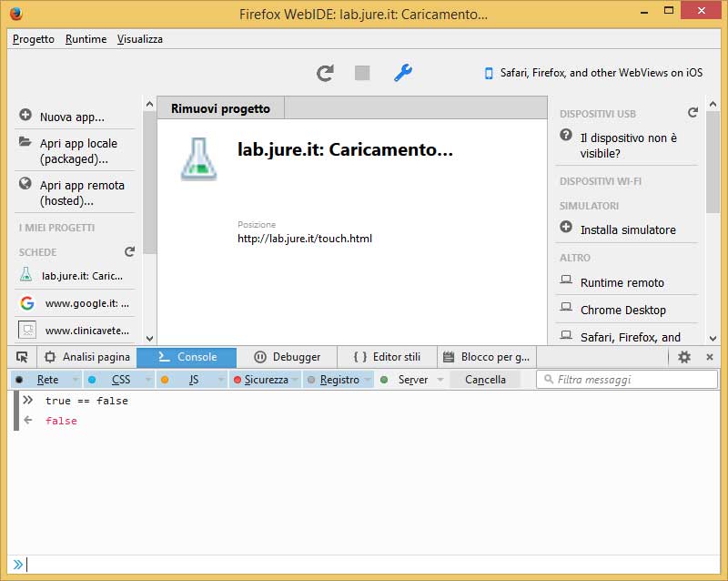The width and height of the screenshot is (728, 581).
Task: Toggle the JS message filter
Action: 194,380
